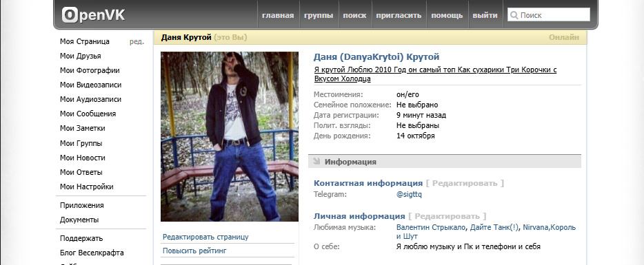Open the profile photo

pyautogui.click(x=230, y=136)
